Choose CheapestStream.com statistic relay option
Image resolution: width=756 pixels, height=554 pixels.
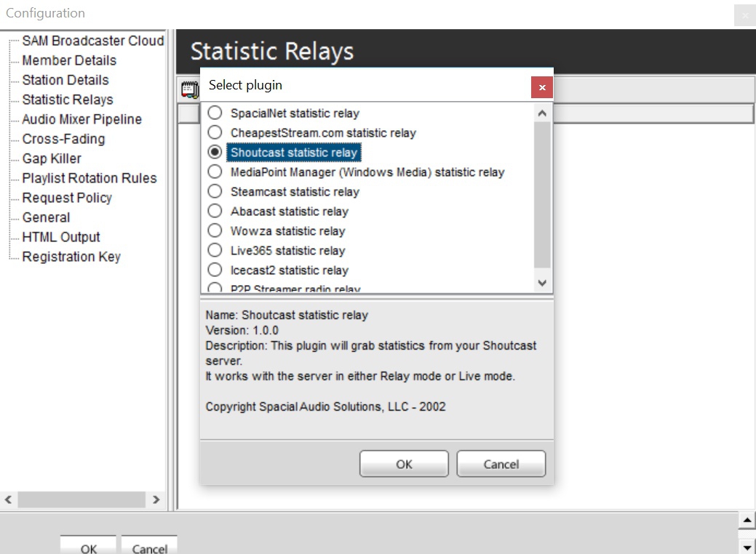tap(215, 132)
